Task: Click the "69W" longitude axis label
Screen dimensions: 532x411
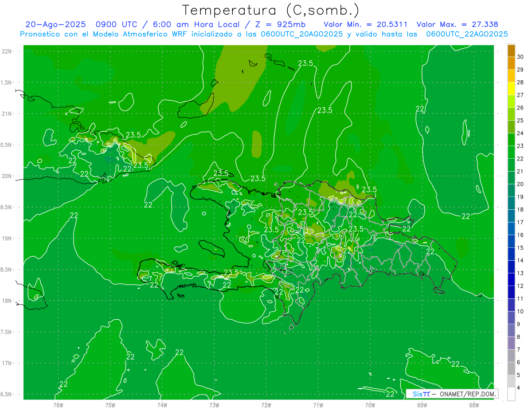Action: 422,405
